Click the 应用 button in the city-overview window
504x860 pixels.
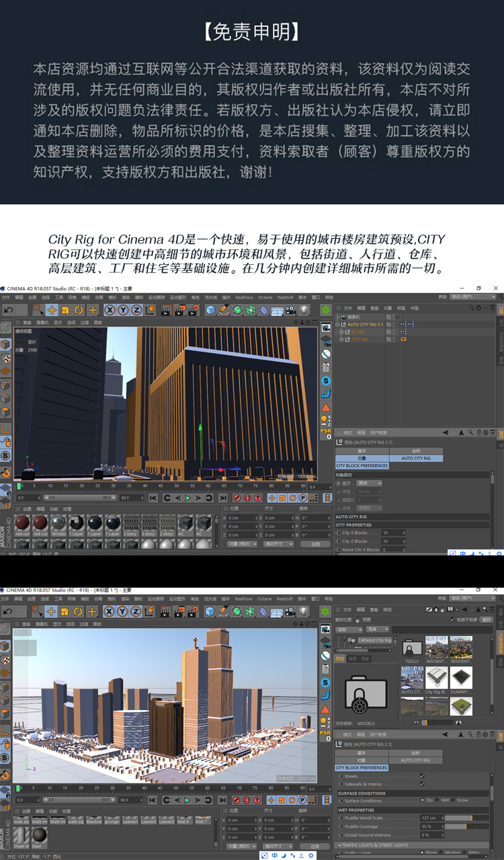click(x=316, y=847)
